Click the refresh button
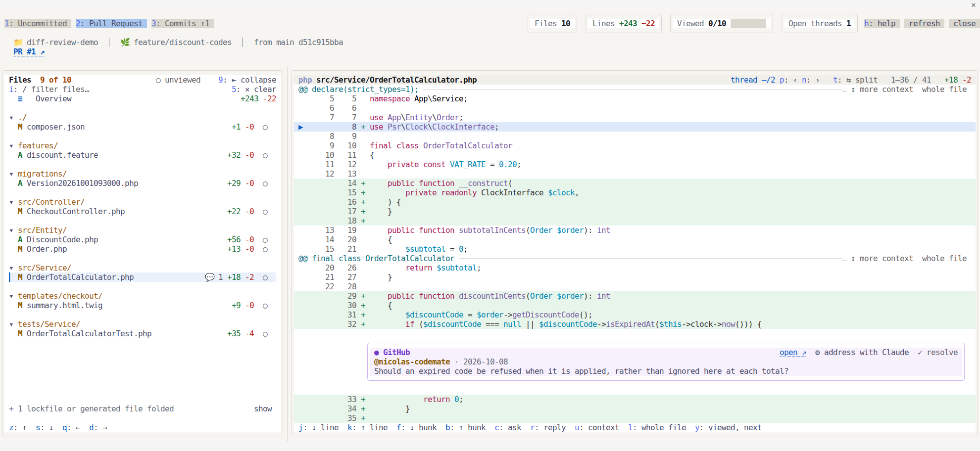 (x=924, y=24)
